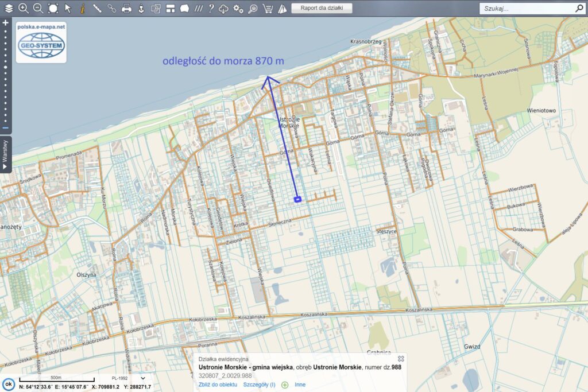Click the question mark help icon
The image size is (588, 392).
pyautogui.click(x=211, y=8)
